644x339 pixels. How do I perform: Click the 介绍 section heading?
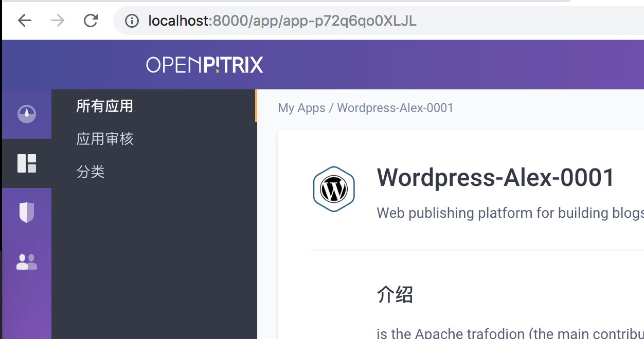[x=395, y=295]
